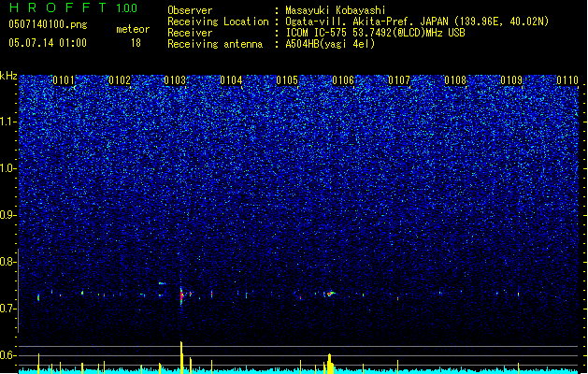Screen dimensions: 588x374
Task: Select the receiver ICOM IC-575 line
Action: coord(375,33)
